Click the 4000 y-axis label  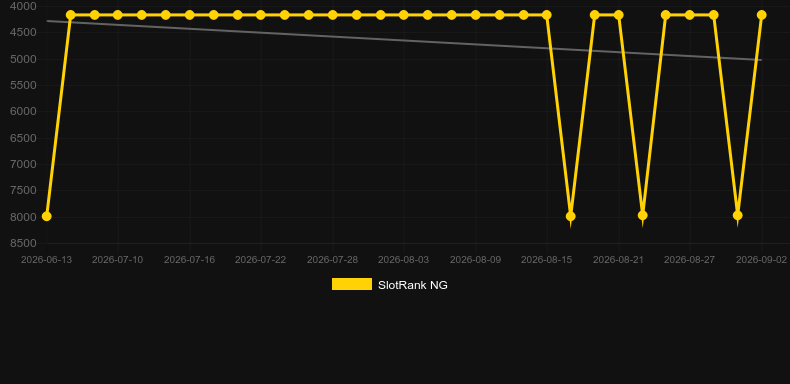point(23,7)
